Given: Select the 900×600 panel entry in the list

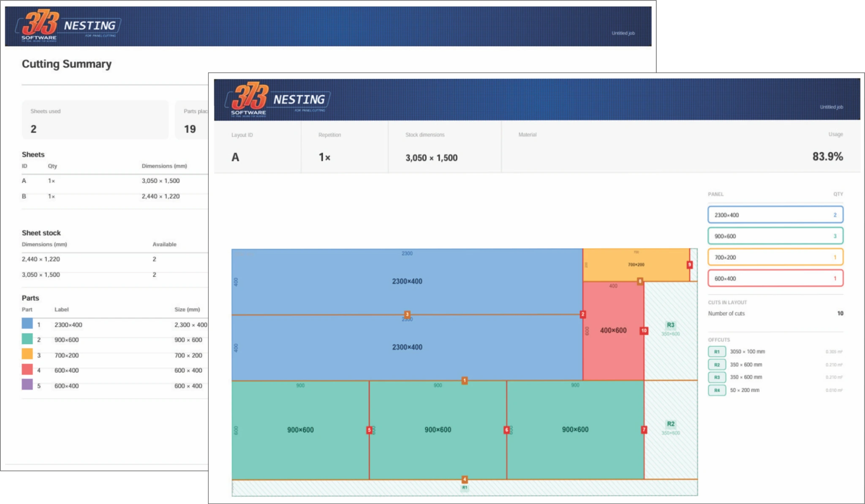Looking at the screenshot, I should tap(775, 236).
